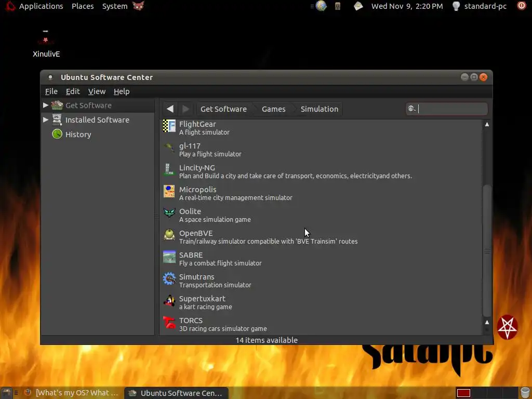Click the trash icon in bottom panel

525,393
